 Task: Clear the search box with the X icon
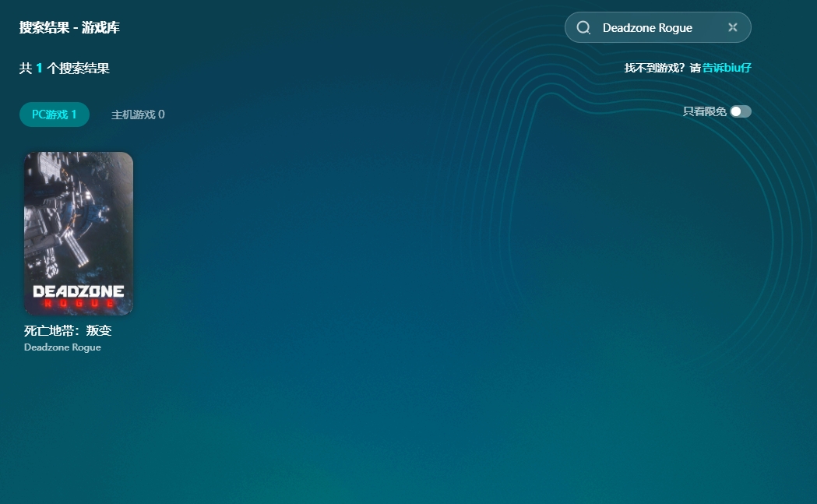[732, 27]
